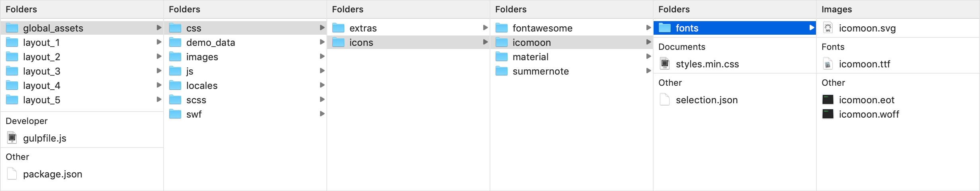The width and height of the screenshot is (980, 191).
Task: Click the icomoon.ttf font file icon
Action: 828,64
